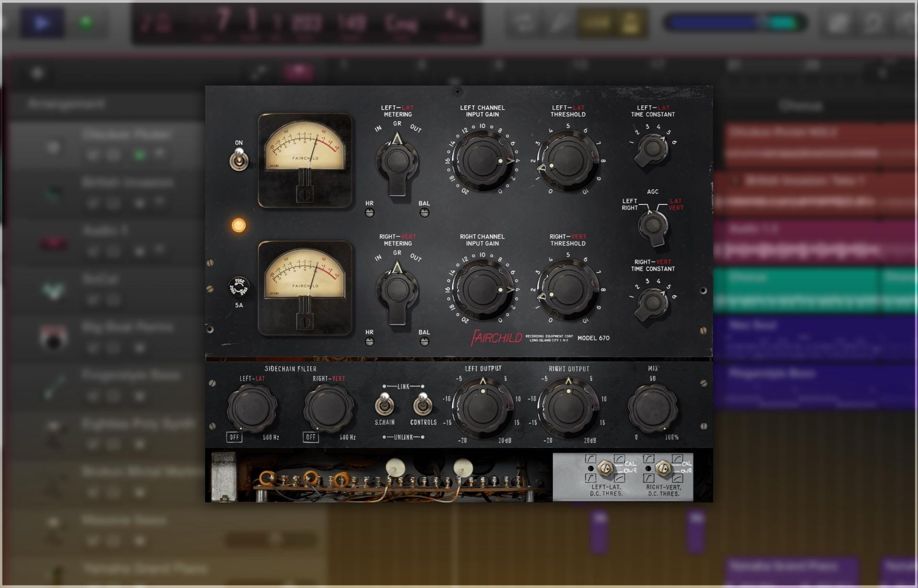This screenshot has height=588, width=918.
Task: Click the LCD transport display in DAW
Action: pos(306,23)
